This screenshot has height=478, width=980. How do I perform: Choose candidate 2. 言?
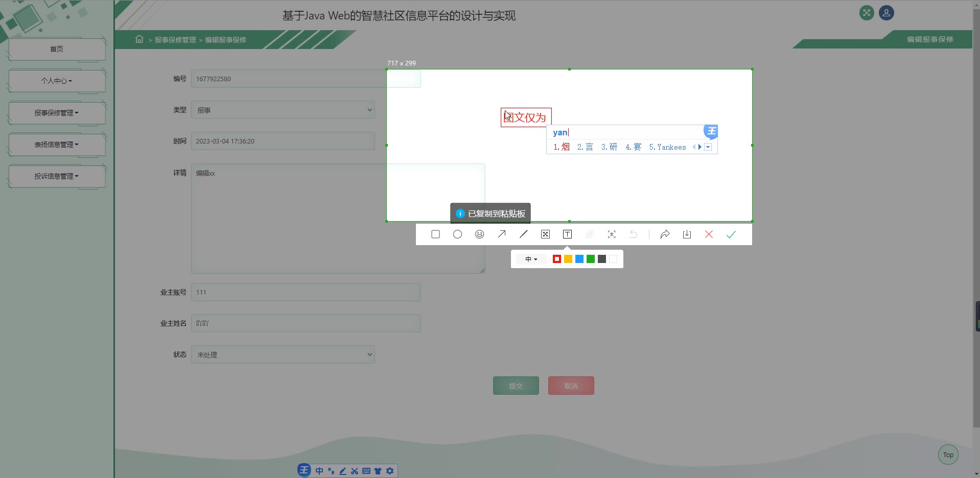click(585, 147)
